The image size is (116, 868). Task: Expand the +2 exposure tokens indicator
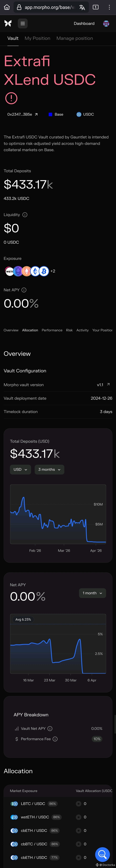tap(53, 271)
